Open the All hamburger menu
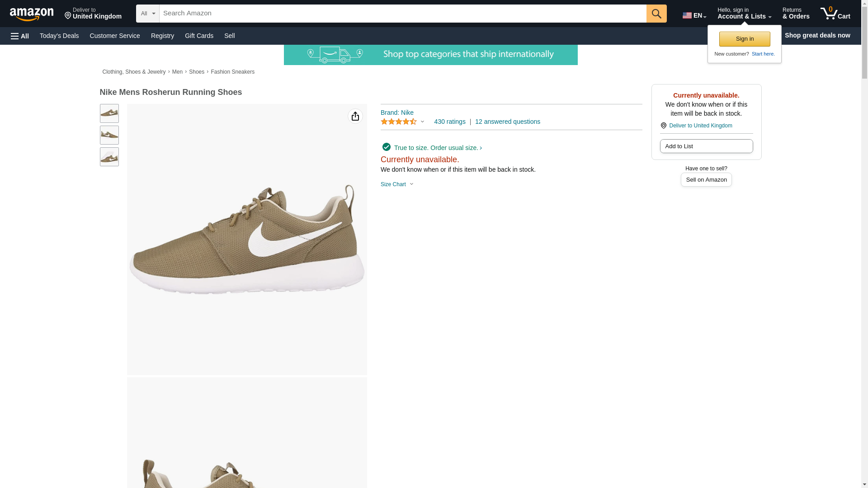The width and height of the screenshot is (868, 488). [20, 36]
